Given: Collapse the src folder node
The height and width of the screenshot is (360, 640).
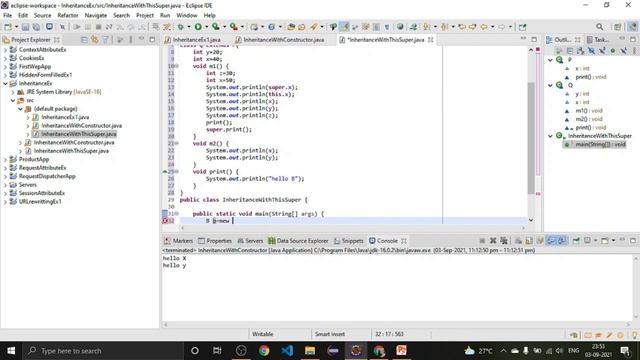Looking at the screenshot, I should point(13,100).
